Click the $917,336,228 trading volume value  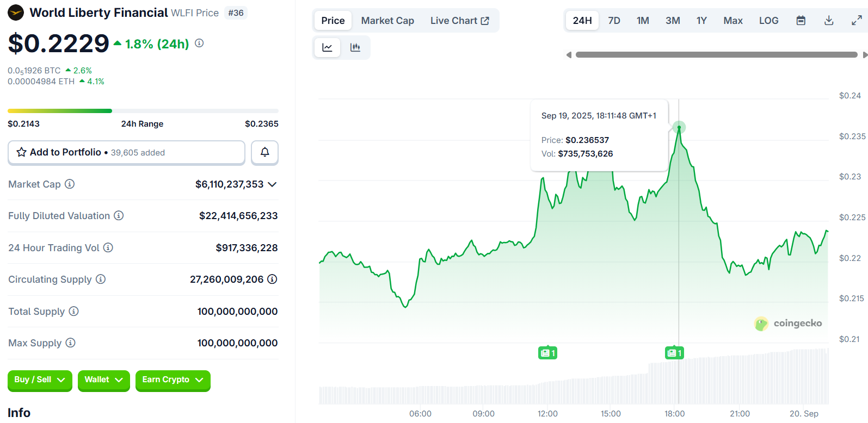pyautogui.click(x=247, y=248)
